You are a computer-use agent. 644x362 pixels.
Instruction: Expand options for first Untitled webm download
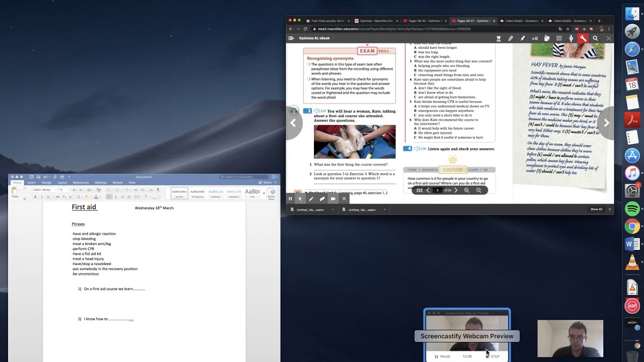point(333,209)
